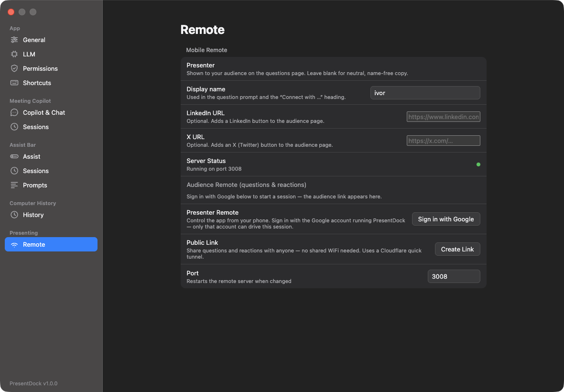Screen dimensions: 564x392
Task: Go to Permissions settings
Action: pyautogui.click(x=51, y=68)
